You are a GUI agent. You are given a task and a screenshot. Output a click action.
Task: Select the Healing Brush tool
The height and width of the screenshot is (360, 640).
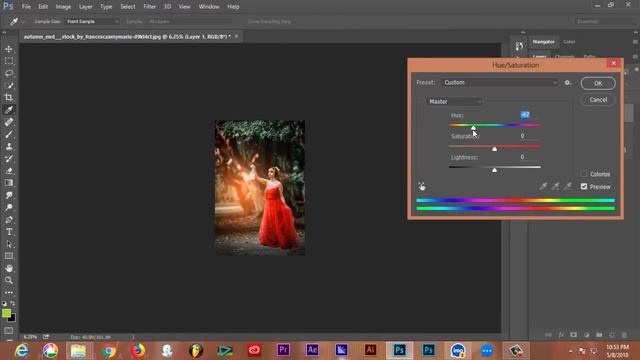coord(9,122)
